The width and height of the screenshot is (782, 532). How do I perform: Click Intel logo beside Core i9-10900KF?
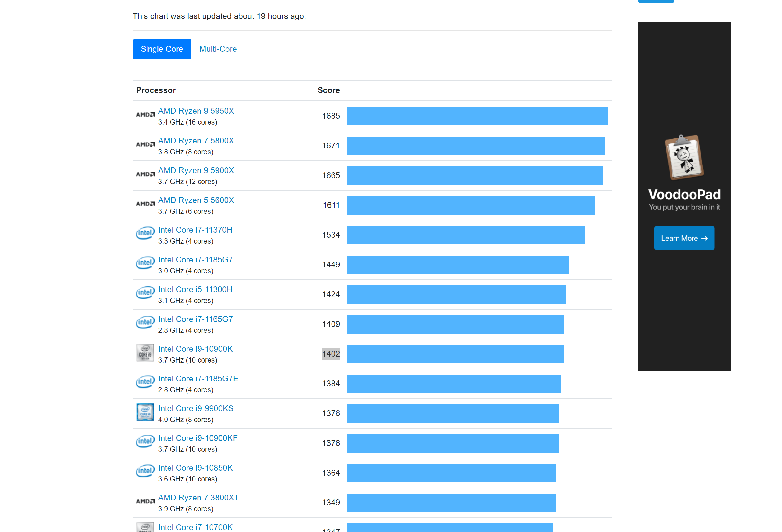[x=145, y=441]
